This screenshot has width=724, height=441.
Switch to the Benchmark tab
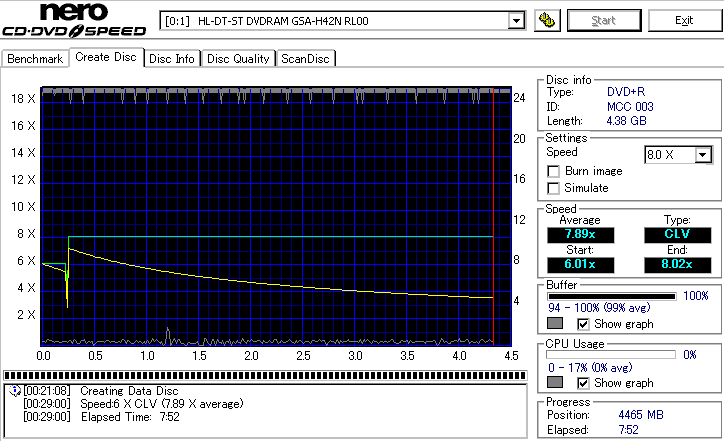pyautogui.click(x=35, y=59)
